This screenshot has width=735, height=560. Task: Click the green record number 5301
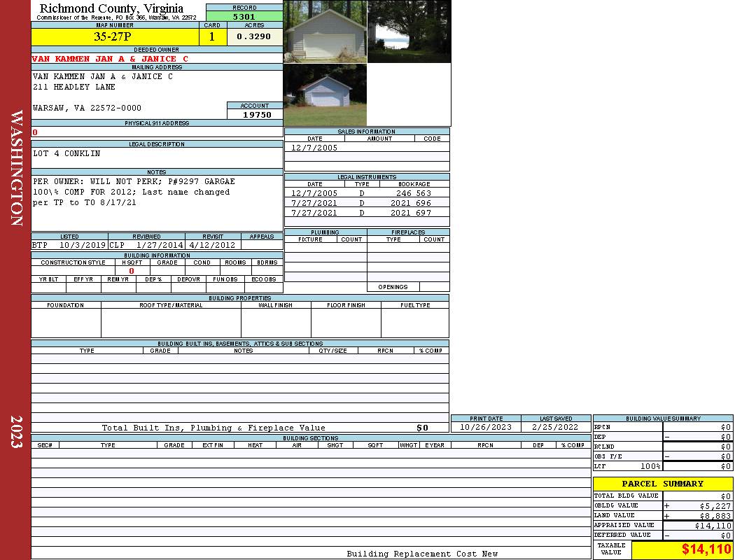click(244, 16)
